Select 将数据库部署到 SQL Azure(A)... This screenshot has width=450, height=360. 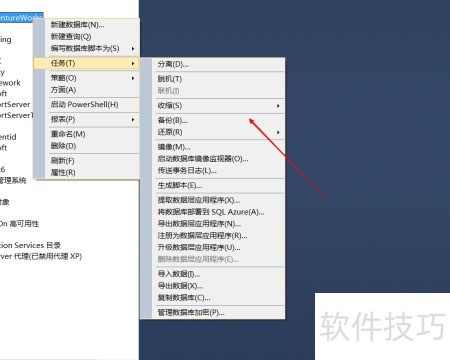tap(211, 212)
